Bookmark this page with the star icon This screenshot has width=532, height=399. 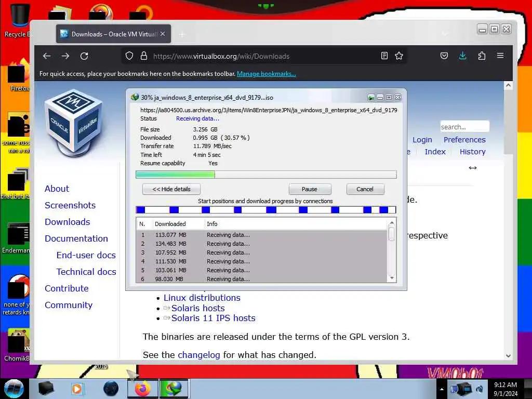click(399, 56)
